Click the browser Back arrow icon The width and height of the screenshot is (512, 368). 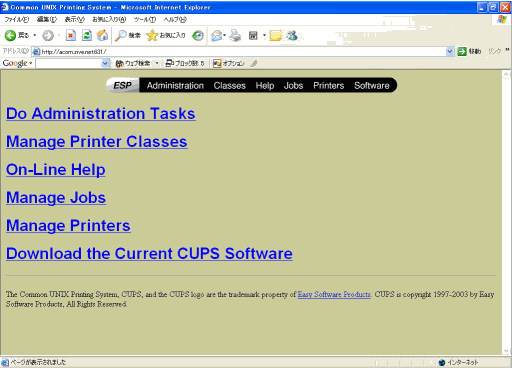[x=10, y=35]
